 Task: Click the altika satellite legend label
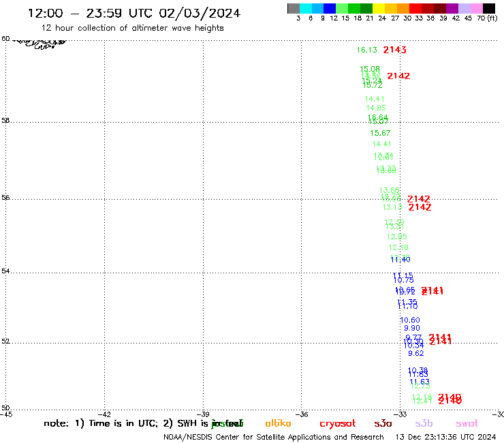coord(278,423)
